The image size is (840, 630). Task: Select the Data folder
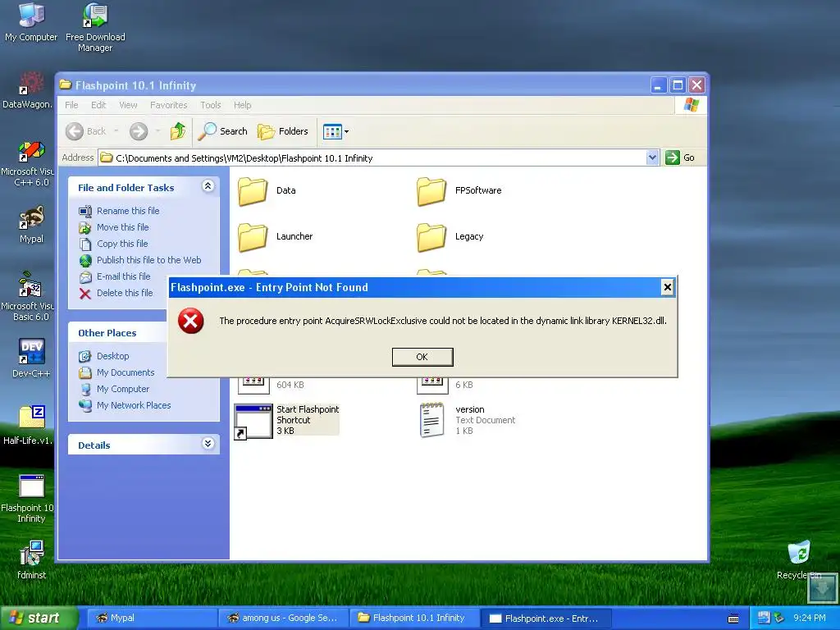(x=267, y=190)
